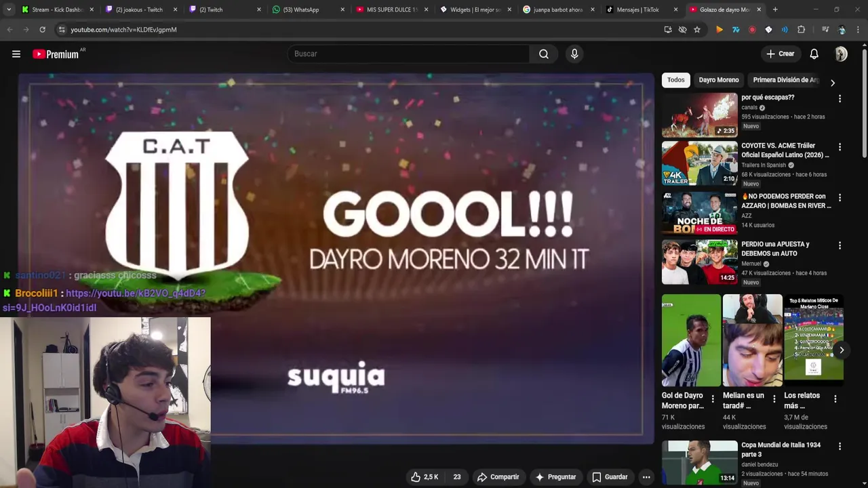Click the install app icon in address bar
This screenshot has height=488, width=868.
(x=668, y=30)
